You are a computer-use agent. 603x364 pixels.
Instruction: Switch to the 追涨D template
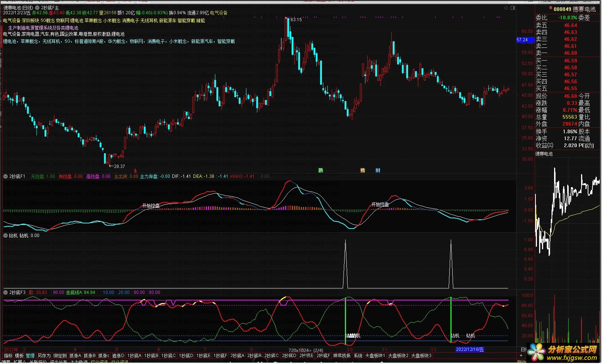point(118,356)
